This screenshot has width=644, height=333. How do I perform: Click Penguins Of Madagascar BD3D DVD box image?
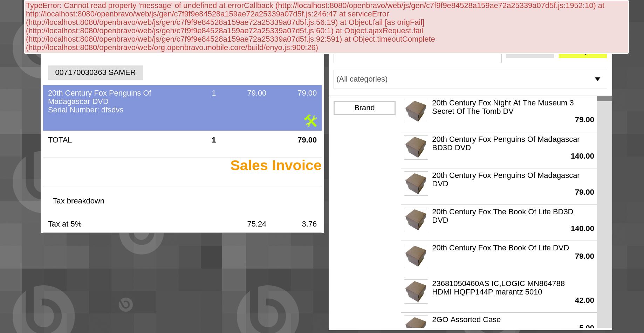416,147
